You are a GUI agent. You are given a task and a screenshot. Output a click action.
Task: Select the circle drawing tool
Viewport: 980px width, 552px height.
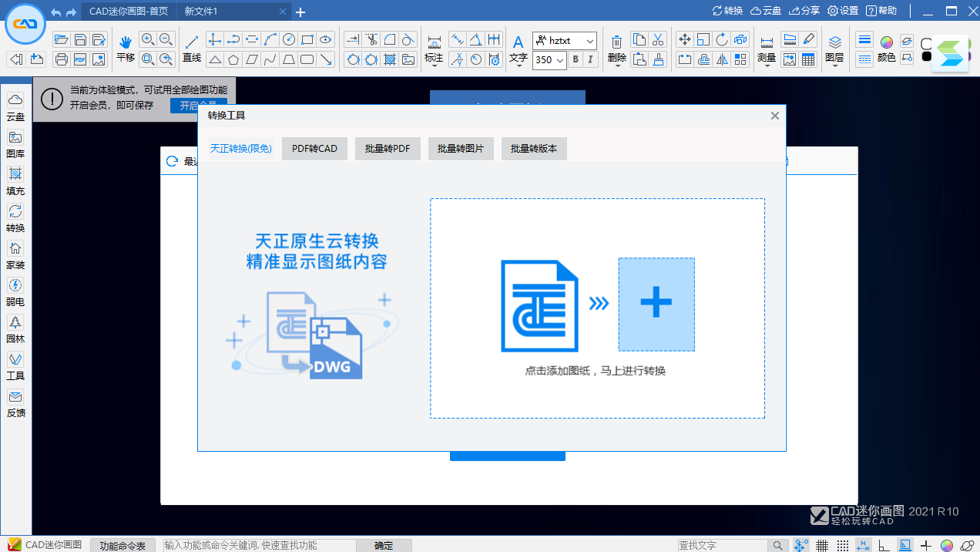pos(289,40)
